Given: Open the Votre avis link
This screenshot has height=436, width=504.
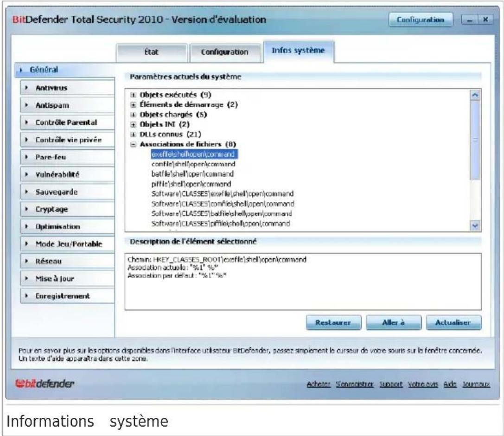Looking at the screenshot, I should pos(423,384).
